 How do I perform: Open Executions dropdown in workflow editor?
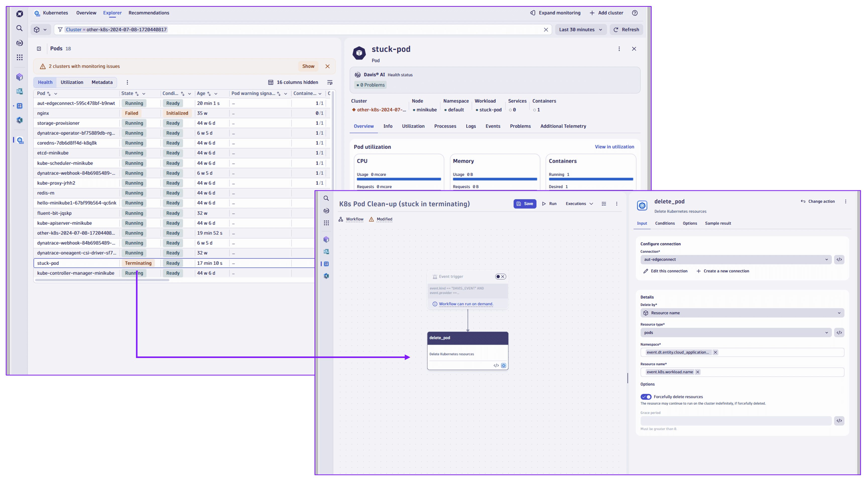[579, 204]
